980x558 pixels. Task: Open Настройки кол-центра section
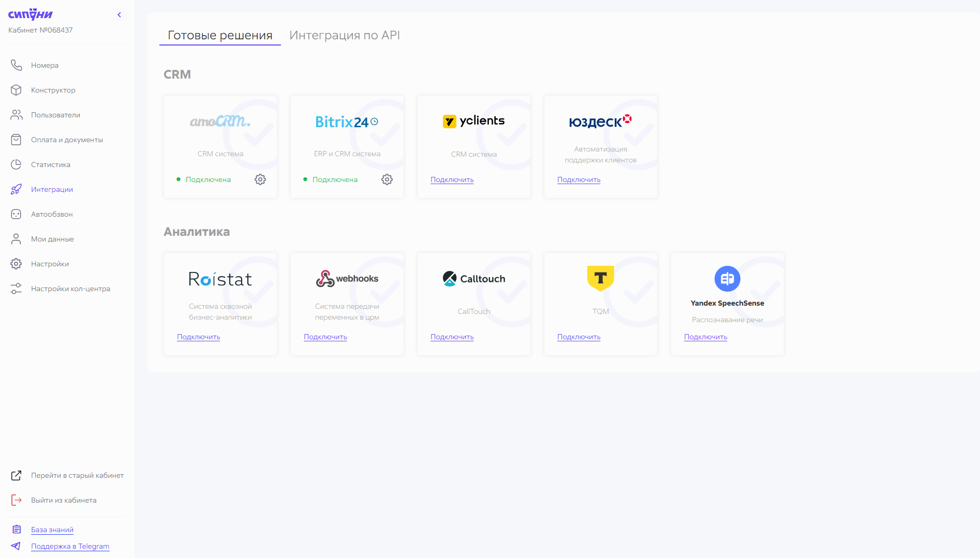point(70,289)
